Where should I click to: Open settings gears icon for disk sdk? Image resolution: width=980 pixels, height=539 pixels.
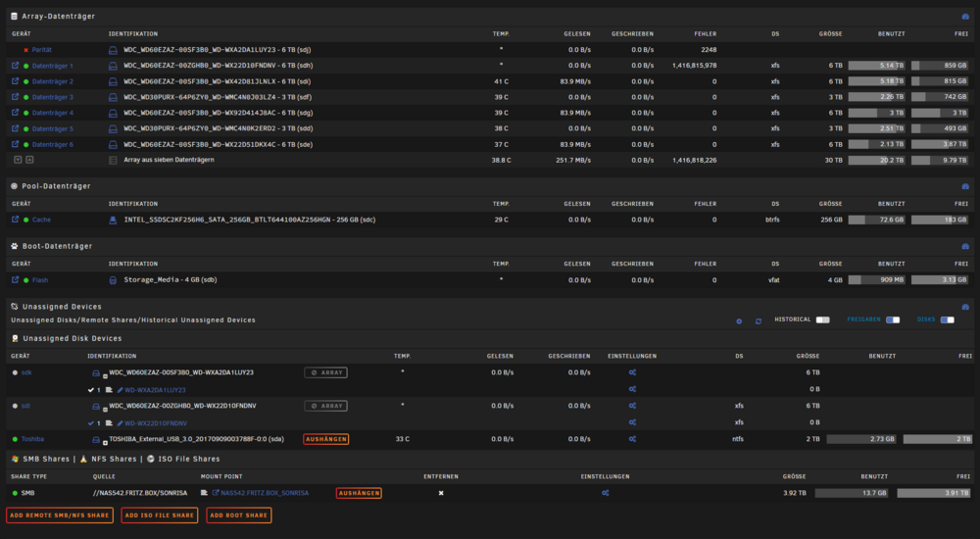632,372
